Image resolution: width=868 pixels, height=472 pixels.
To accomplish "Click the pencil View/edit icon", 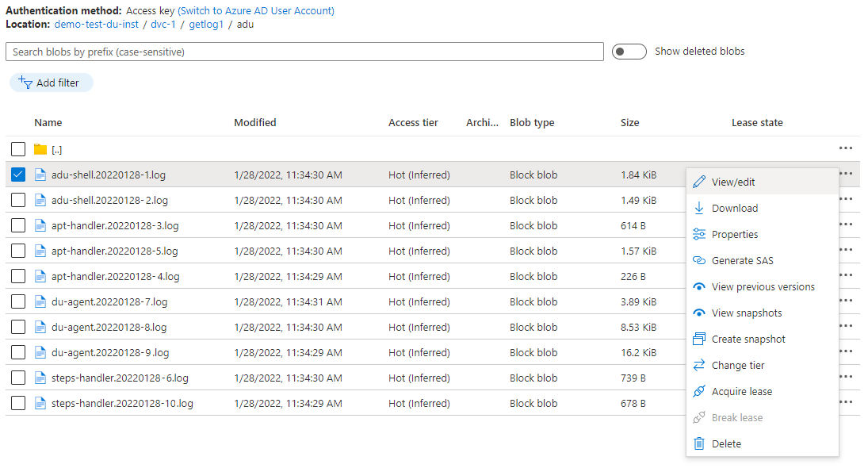I will (x=698, y=182).
